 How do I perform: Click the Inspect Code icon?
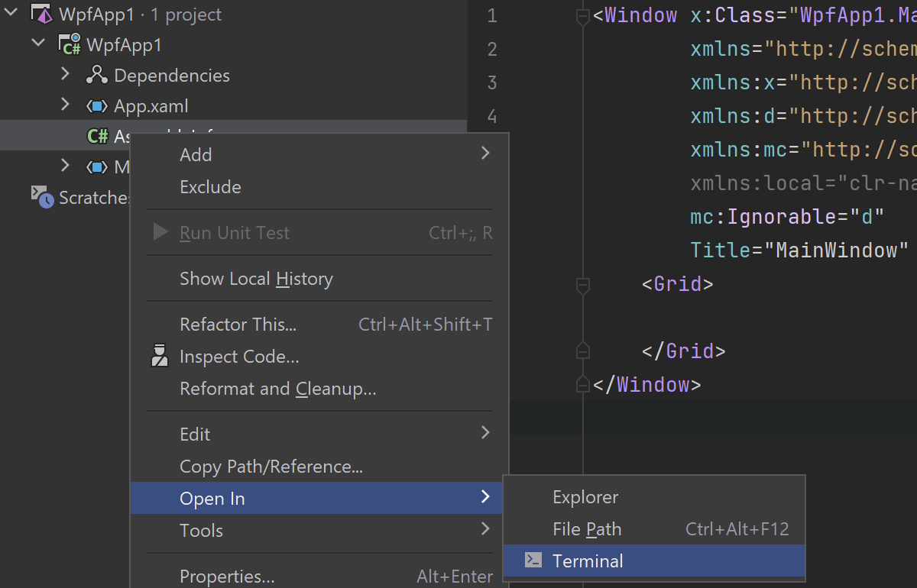pos(160,357)
